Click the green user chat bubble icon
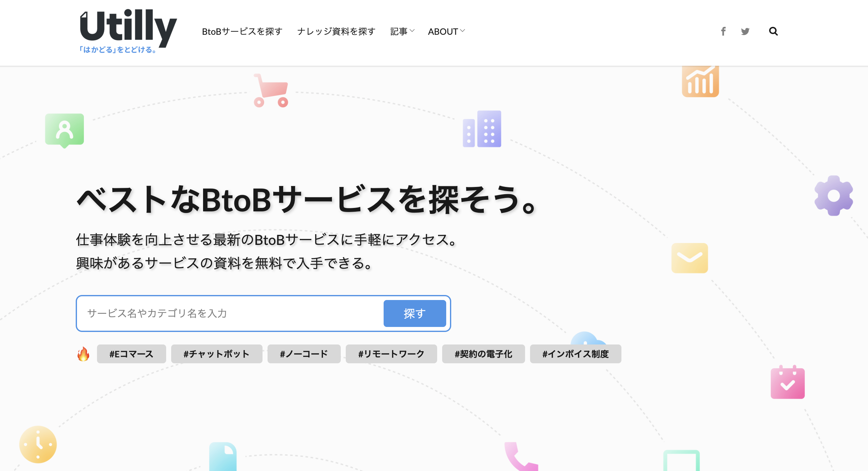This screenshot has height=471, width=868. pos(64,130)
